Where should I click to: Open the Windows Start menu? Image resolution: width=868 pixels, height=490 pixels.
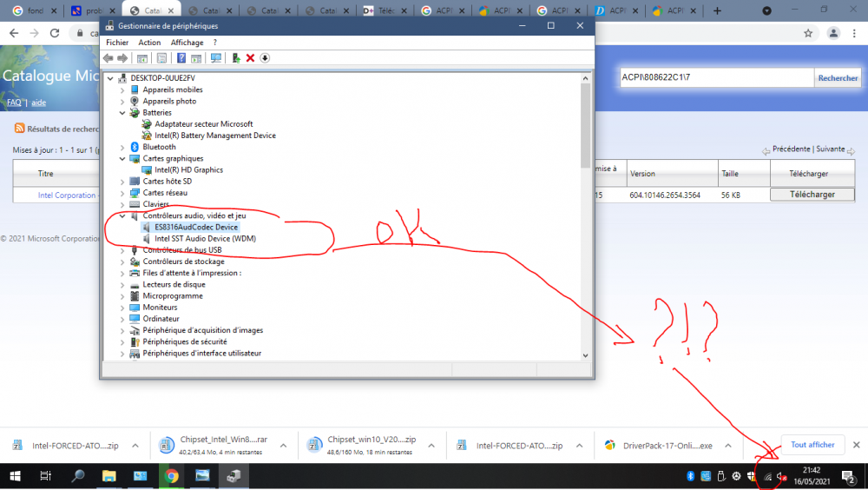(x=15, y=476)
